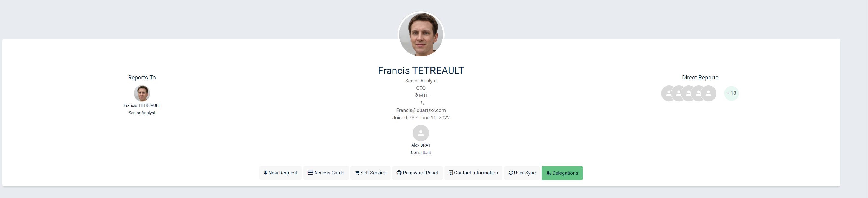Expand the +18 direct reports badge
This screenshot has width=868, height=198.
pos(731,93)
